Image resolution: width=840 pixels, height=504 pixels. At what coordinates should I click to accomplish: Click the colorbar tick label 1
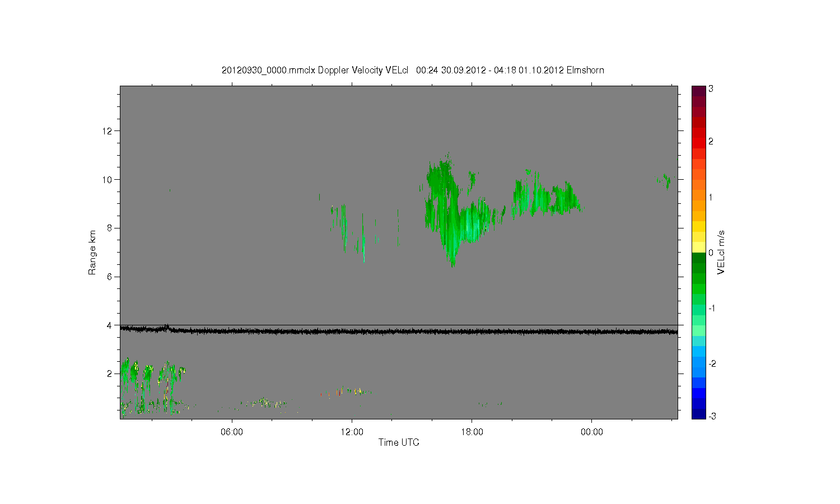[711, 197]
